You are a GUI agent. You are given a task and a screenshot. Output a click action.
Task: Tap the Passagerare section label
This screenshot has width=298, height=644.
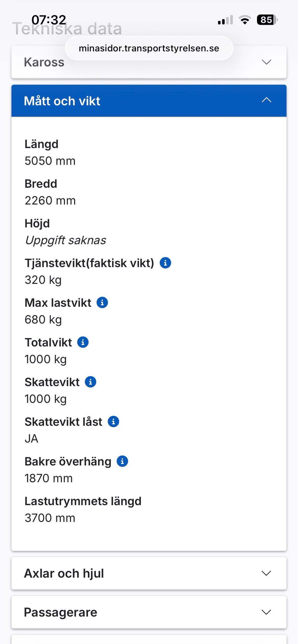tap(61, 612)
